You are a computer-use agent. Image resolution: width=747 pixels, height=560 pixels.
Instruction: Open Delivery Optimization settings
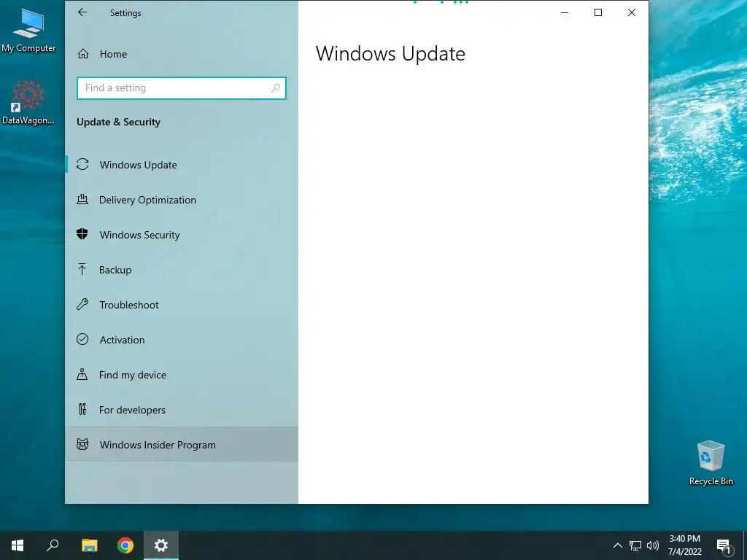[182, 200]
